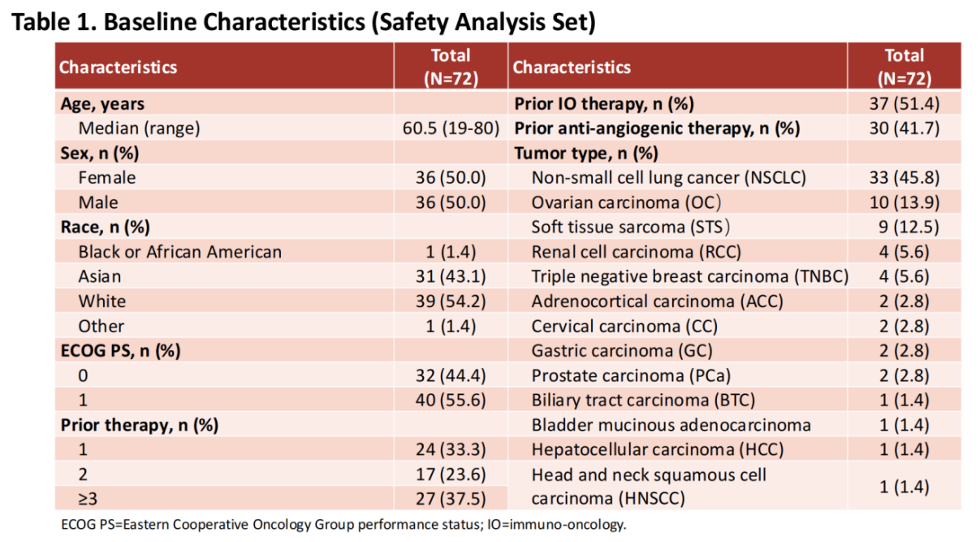Image resolution: width=980 pixels, height=542 pixels.
Task: Click 'Head and neck squamous cell carcinoma' label
Action: pos(649,486)
